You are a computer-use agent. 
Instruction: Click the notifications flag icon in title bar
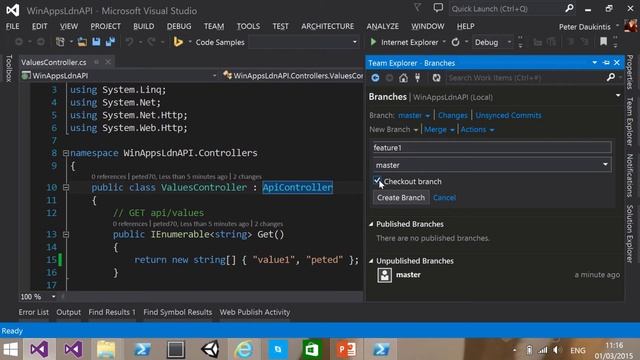(417, 7)
